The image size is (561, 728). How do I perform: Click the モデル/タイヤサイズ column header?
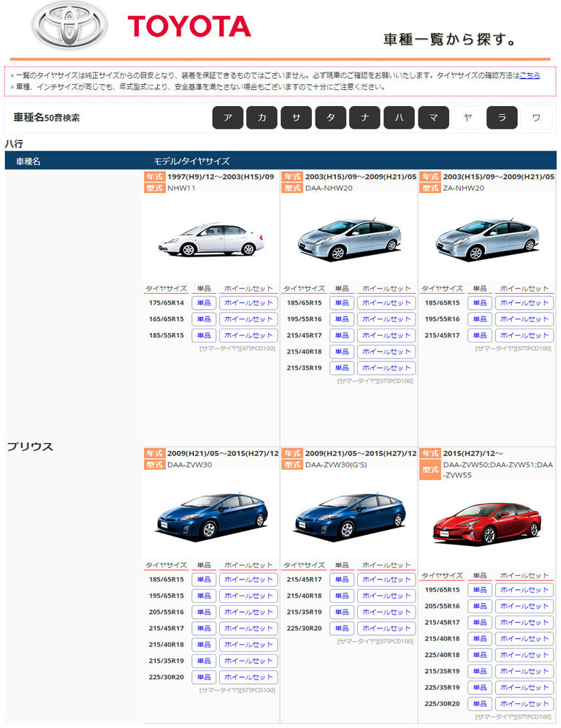point(191,161)
